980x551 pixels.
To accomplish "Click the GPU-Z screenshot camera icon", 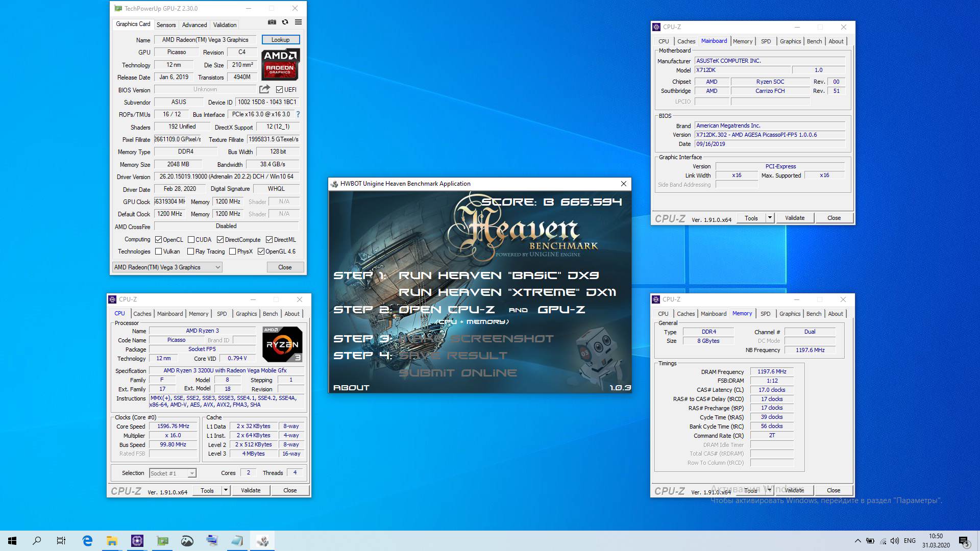I will pos(272,22).
